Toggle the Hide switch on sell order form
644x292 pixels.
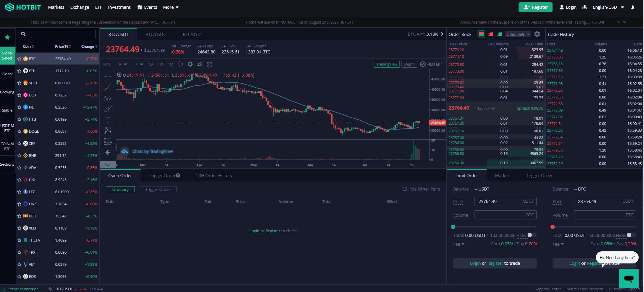coord(631,235)
